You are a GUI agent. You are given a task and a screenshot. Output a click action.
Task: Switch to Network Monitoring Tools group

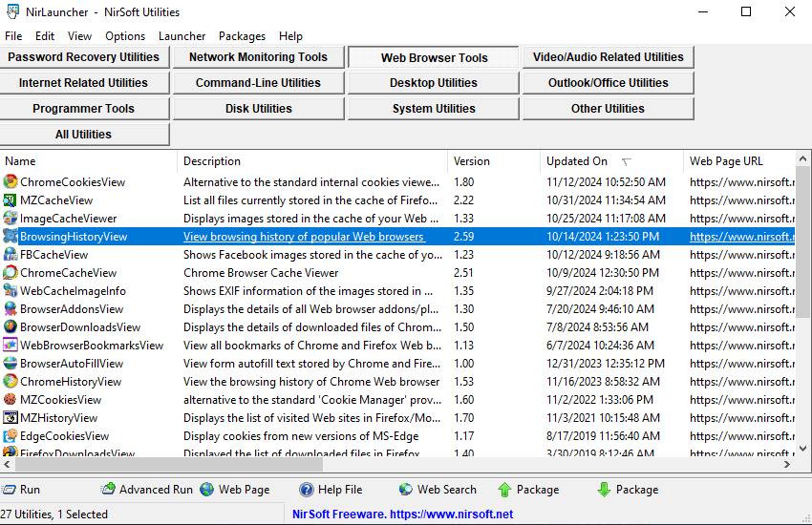click(259, 57)
